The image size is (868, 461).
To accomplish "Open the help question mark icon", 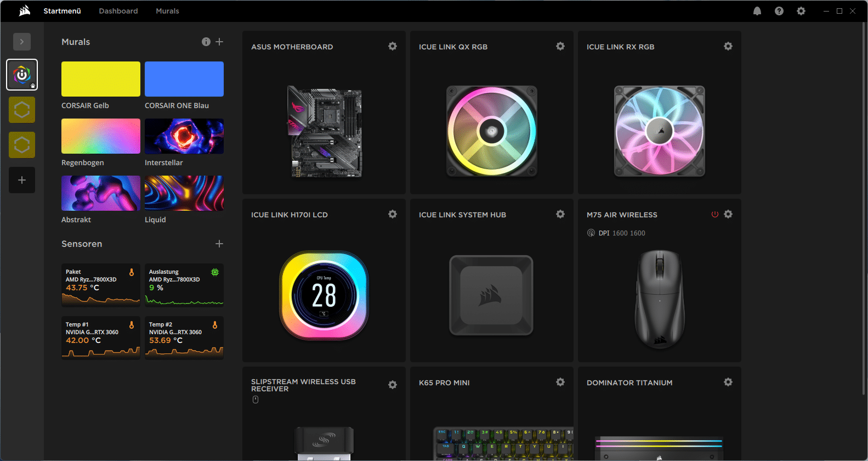I will click(779, 11).
